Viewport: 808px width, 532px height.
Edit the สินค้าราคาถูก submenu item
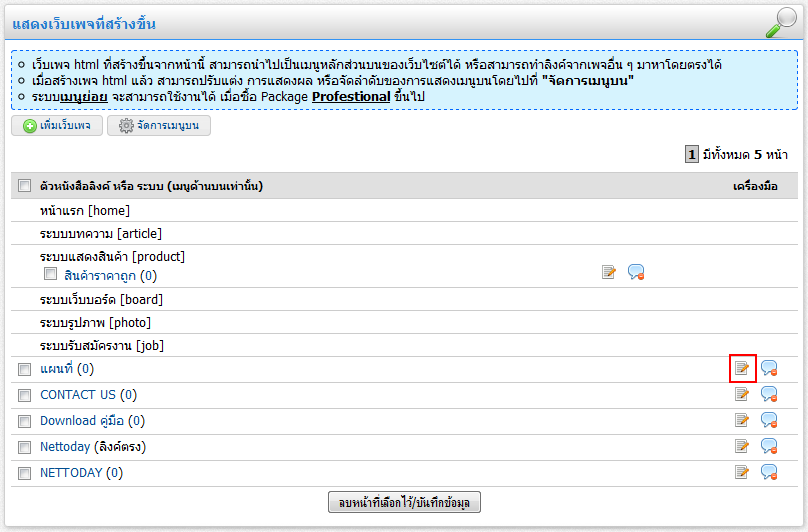click(608, 272)
